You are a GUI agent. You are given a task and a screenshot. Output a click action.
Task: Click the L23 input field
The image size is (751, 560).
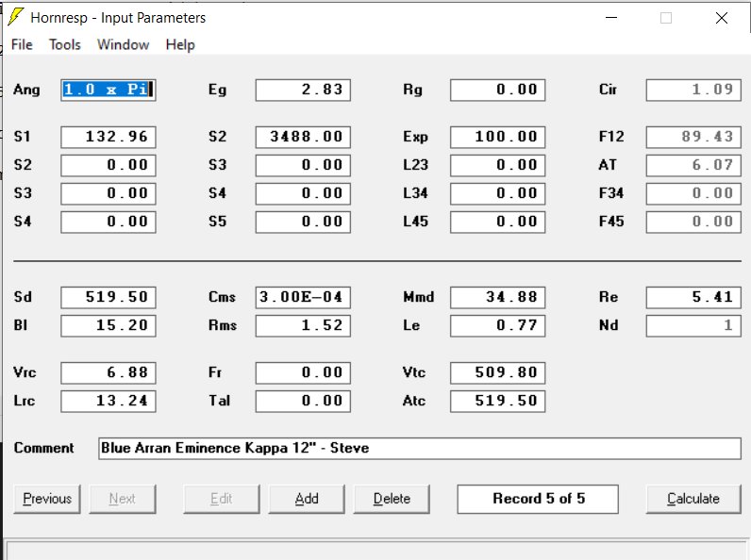497,165
